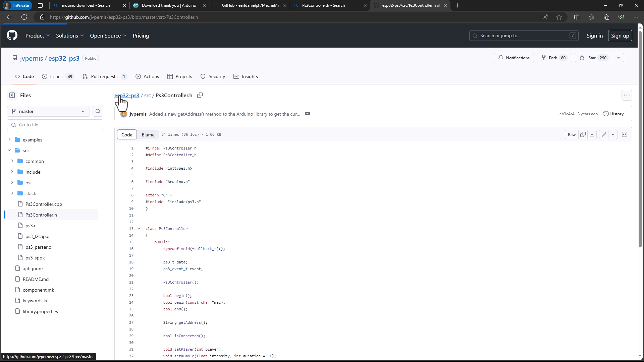
Task: Switch to Blame view
Action: pos(148,135)
